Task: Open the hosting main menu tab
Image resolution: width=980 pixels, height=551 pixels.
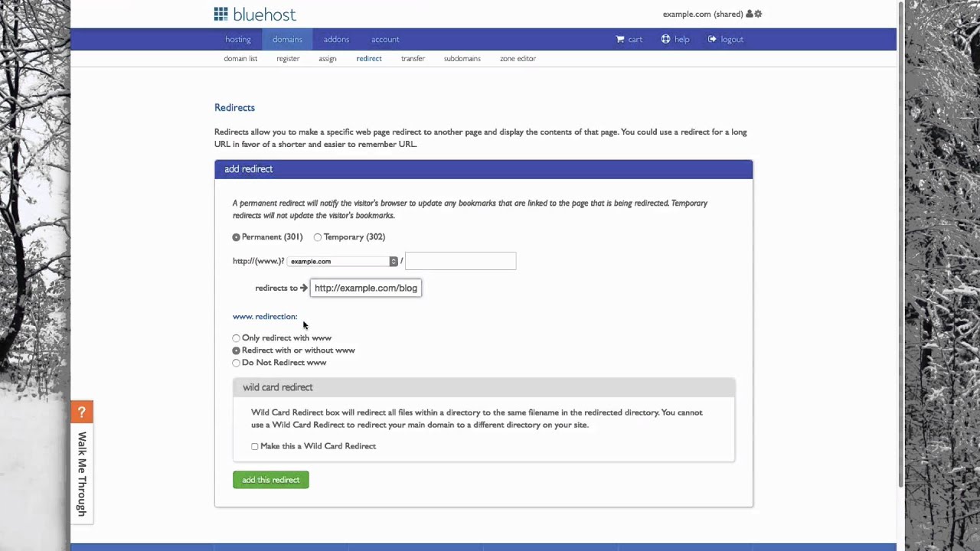Action: [x=238, y=39]
